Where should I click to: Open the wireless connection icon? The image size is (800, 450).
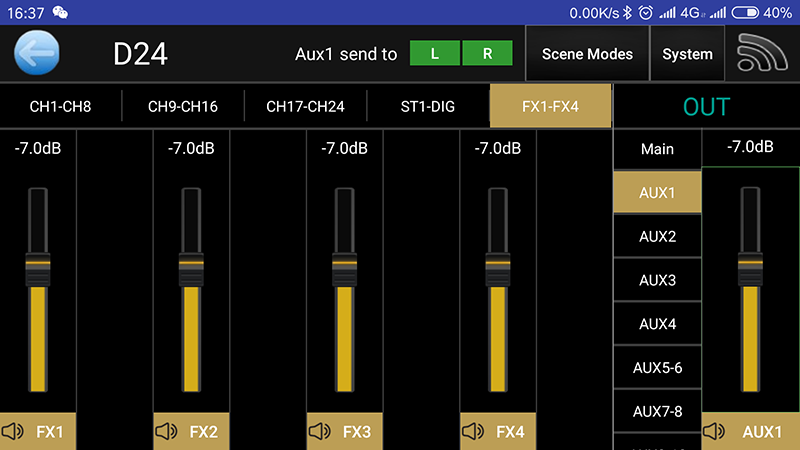click(762, 54)
